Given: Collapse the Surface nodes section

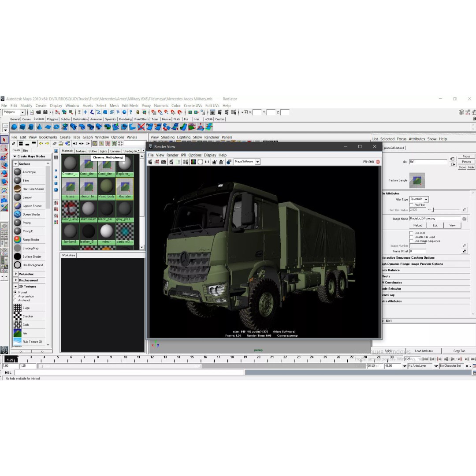Looking at the screenshot, I should (16, 164).
